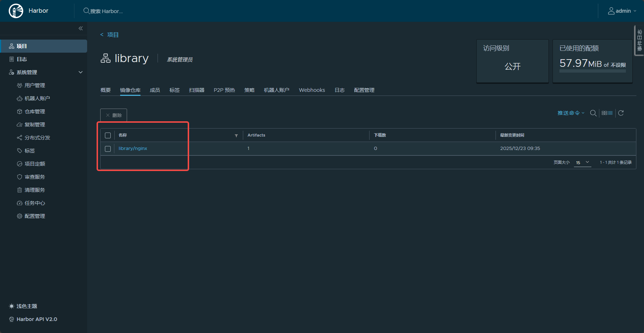
Task: Click the search magnifier icon in header
Action: [86, 11]
